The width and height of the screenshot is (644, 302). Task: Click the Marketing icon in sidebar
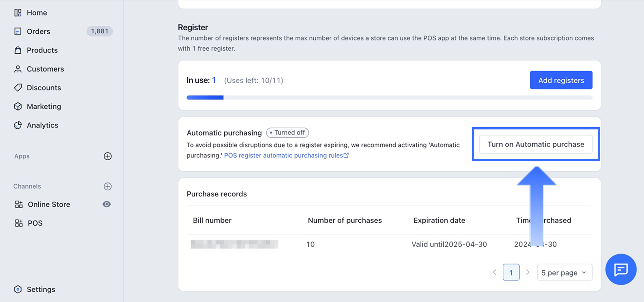tap(18, 106)
